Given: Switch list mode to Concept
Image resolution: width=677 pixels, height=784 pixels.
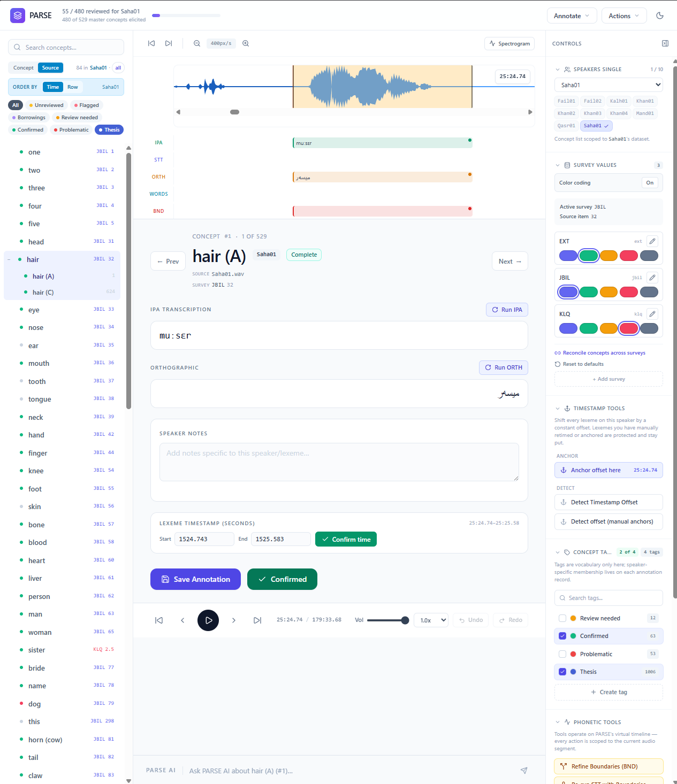Looking at the screenshot, I should [x=23, y=68].
